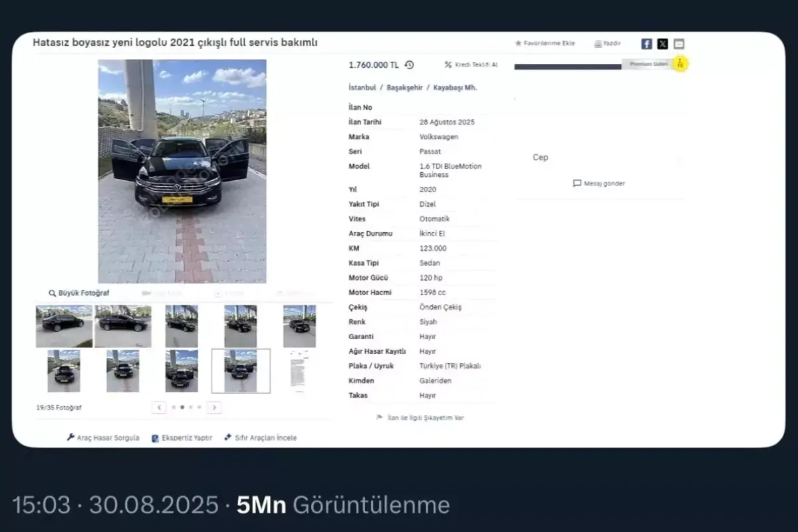Viewport: 798px width, 532px height.
Task: Click the Premium Galeri label
Action: click(x=648, y=64)
